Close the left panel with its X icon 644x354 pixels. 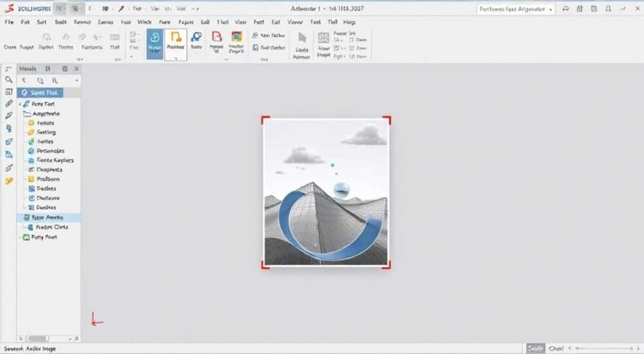coord(76,69)
